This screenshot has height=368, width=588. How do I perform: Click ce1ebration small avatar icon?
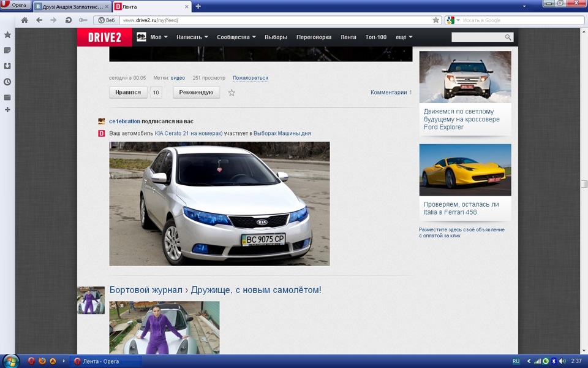coord(101,121)
